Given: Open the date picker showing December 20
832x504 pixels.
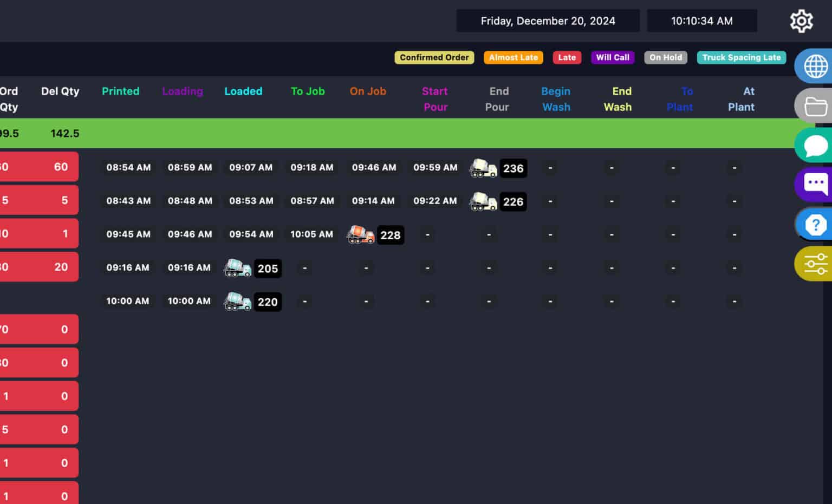Looking at the screenshot, I should pyautogui.click(x=548, y=21).
